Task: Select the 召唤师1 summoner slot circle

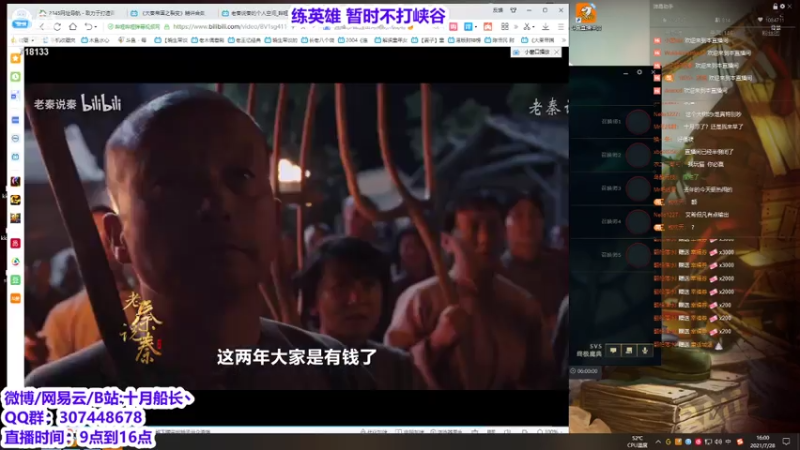Action: point(638,122)
